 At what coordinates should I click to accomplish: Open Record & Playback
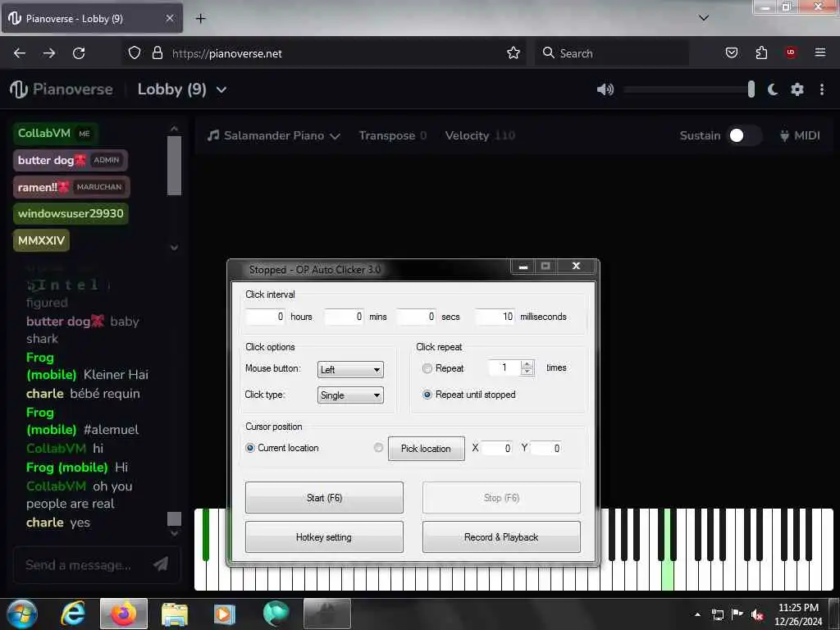[501, 536]
